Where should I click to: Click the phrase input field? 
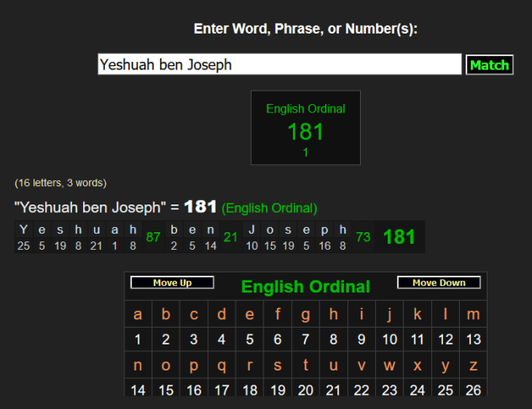(279, 65)
